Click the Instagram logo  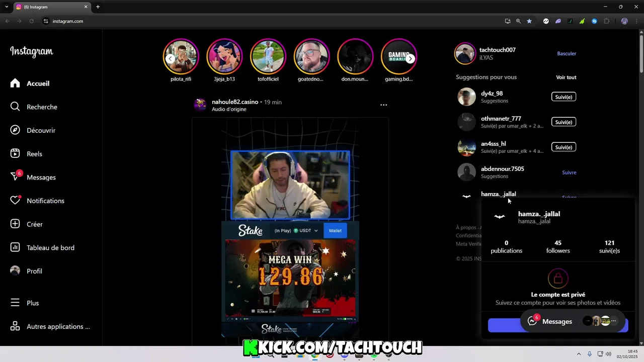point(31,51)
